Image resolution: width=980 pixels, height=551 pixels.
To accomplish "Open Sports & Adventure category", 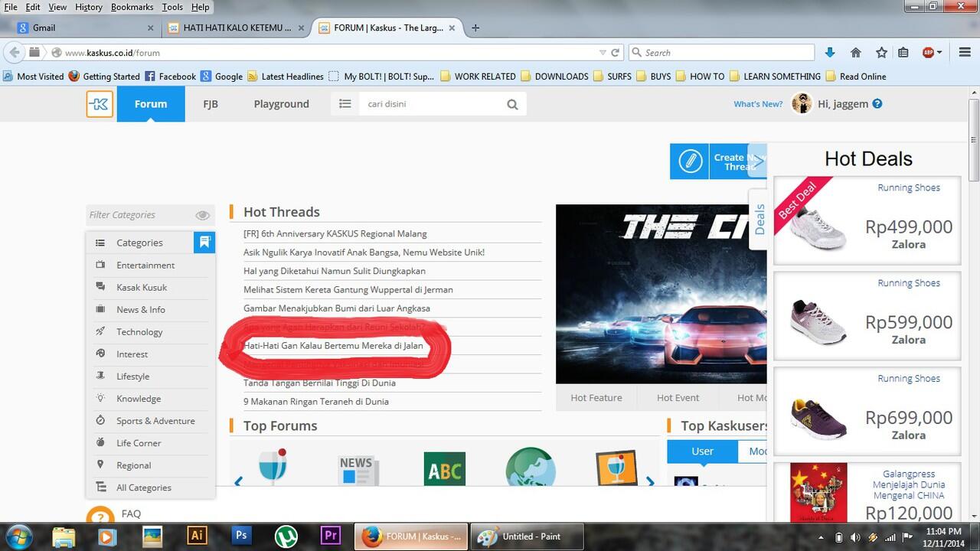I will coord(155,420).
